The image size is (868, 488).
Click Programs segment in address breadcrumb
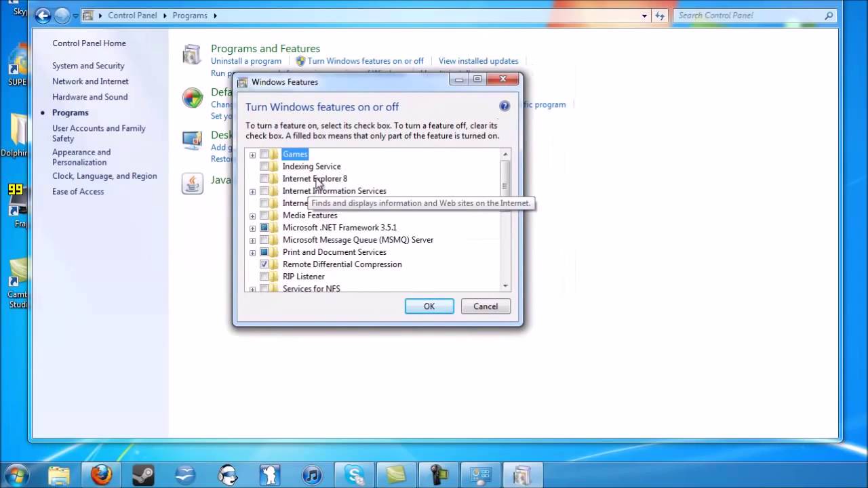pyautogui.click(x=190, y=15)
